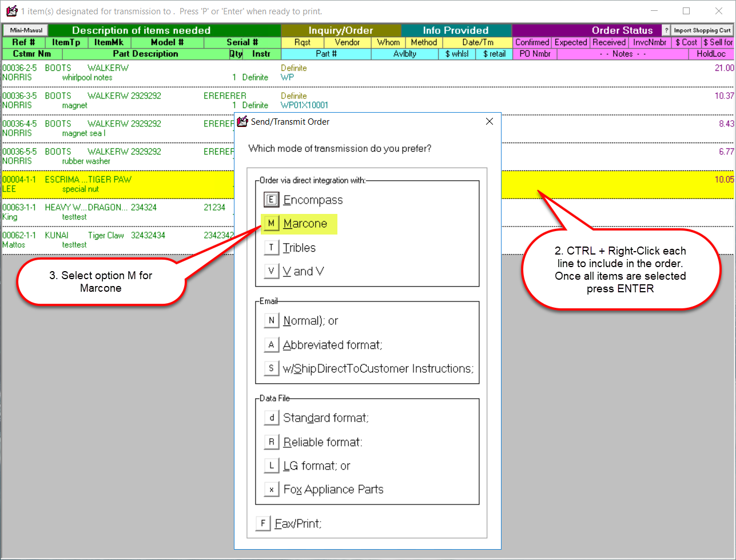
Task: Click the Notes header
Action: (623, 54)
